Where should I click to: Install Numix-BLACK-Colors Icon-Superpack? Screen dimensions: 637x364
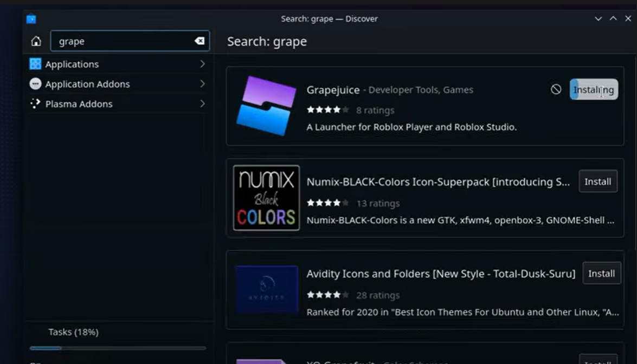598,181
